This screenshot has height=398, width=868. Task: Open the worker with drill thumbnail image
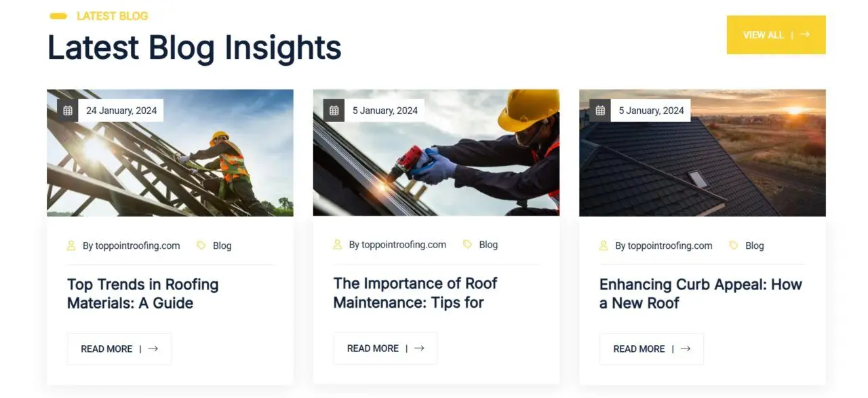pyautogui.click(x=436, y=163)
